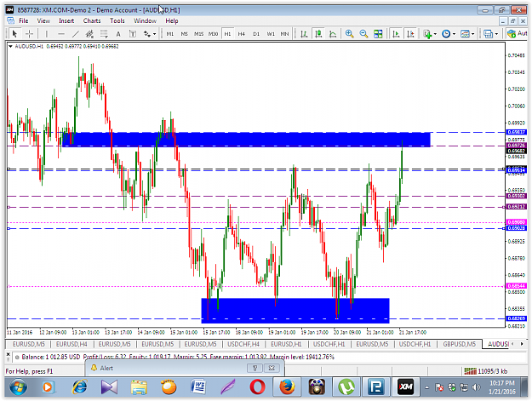The image size is (532, 401).
Task: Set timeframe to MN
Action: [x=284, y=34]
